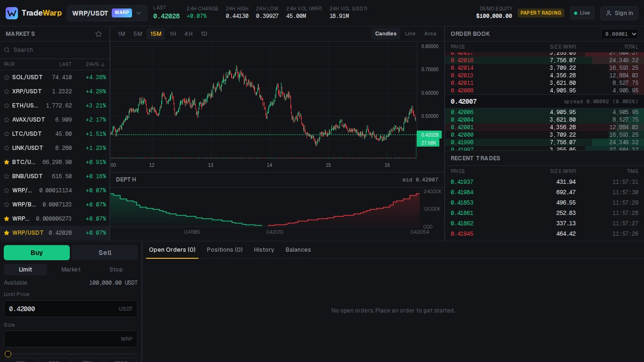Click the search magnifier icon in Markets
Screen dimensions: 644x362
(7, 50)
